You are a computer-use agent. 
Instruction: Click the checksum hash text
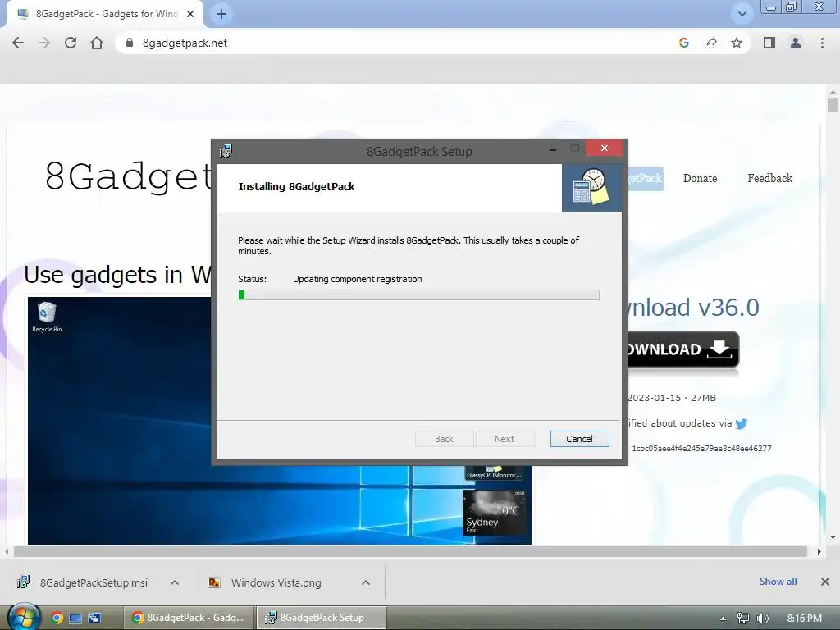702,449
